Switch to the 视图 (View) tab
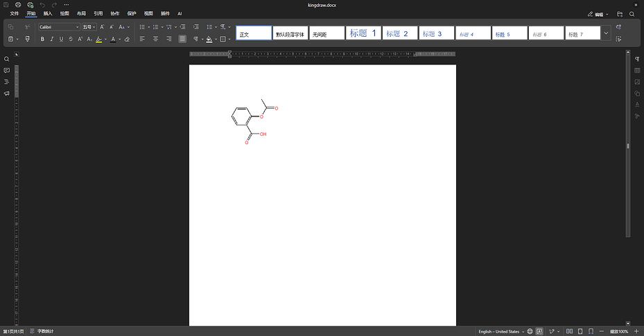This screenshot has width=644, height=336. click(148, 14)
